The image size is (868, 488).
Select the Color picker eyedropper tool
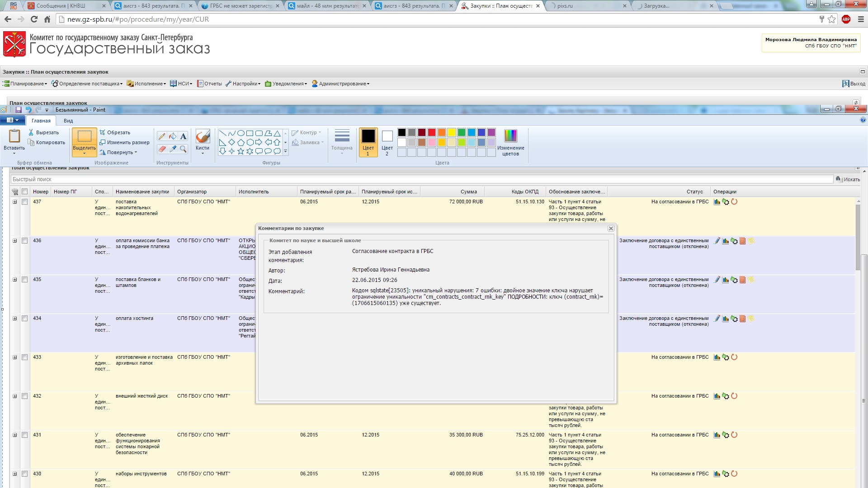173,149
